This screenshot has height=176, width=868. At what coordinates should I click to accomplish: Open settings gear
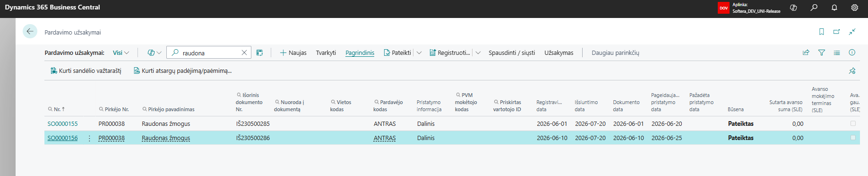[x=854, y=8]
